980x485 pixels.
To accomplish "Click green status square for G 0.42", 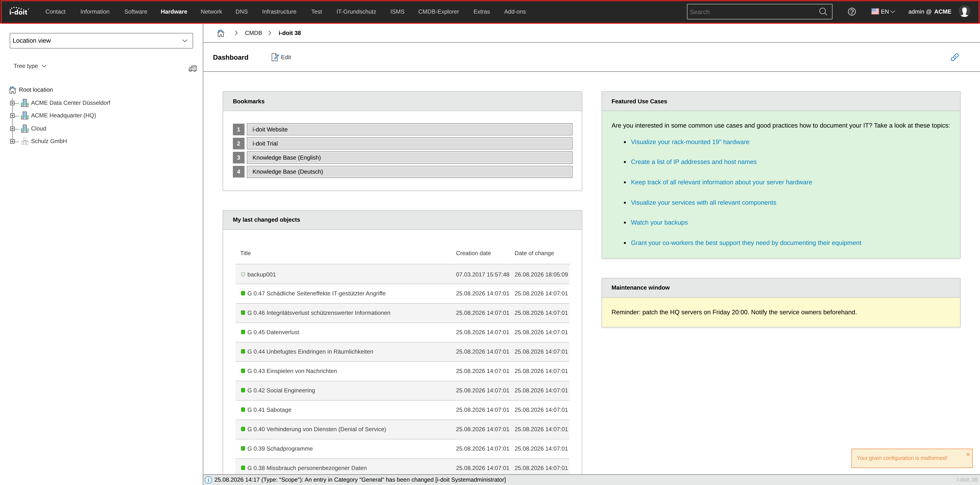I will click(243, 390).
